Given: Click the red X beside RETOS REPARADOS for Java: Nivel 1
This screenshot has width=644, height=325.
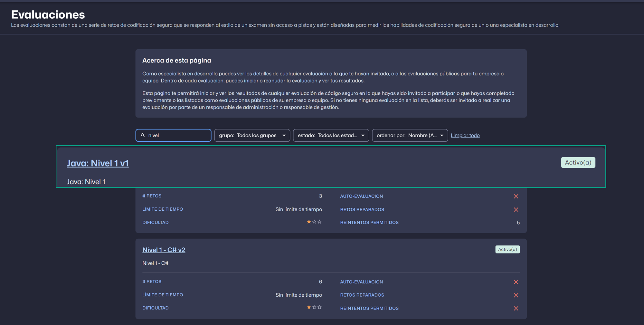Looking at the screenshot, I should pos(516,209).
